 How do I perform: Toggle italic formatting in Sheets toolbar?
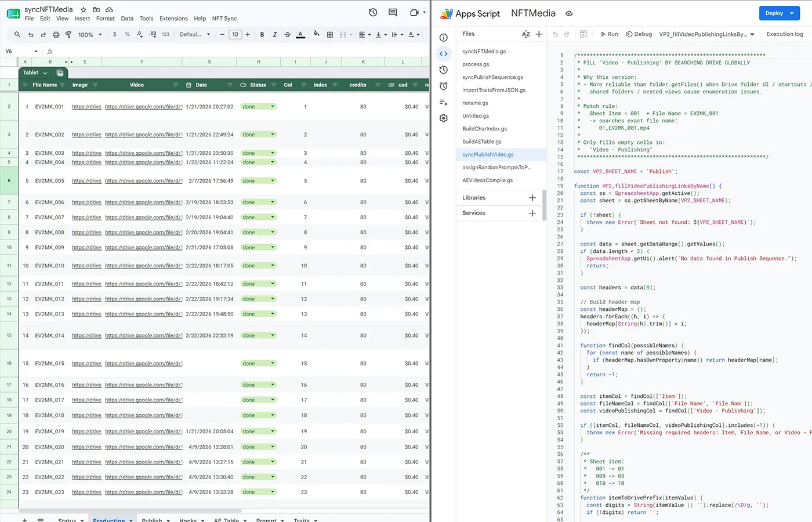[274, 35]
